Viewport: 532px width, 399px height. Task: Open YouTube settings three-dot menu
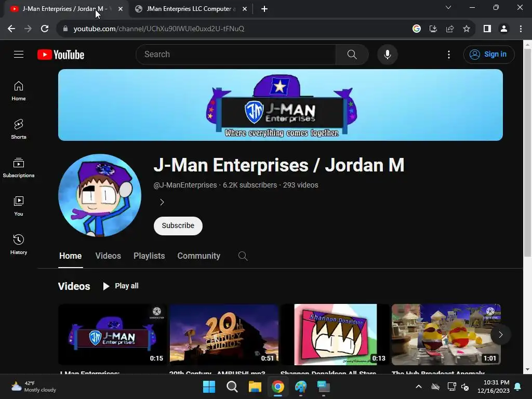[x=448, y=54]
